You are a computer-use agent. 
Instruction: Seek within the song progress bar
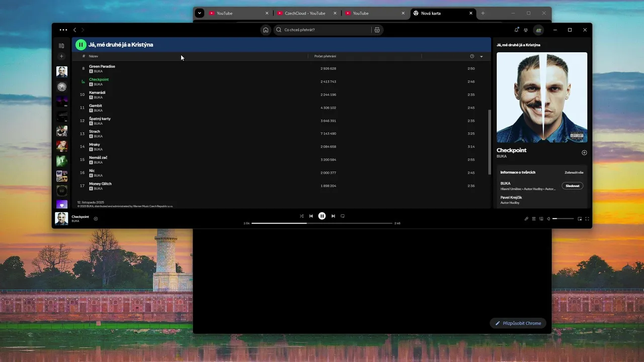322,223
